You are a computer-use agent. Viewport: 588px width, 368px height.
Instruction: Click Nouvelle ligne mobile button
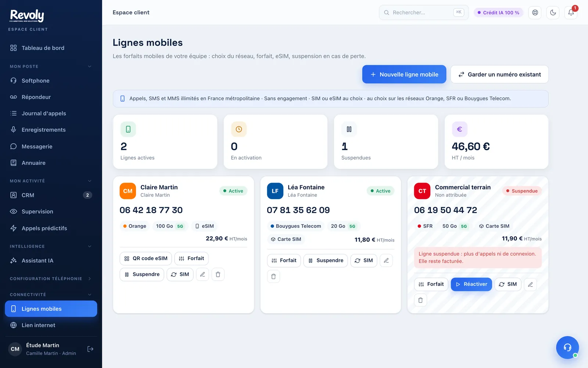[x=404, y=74]
